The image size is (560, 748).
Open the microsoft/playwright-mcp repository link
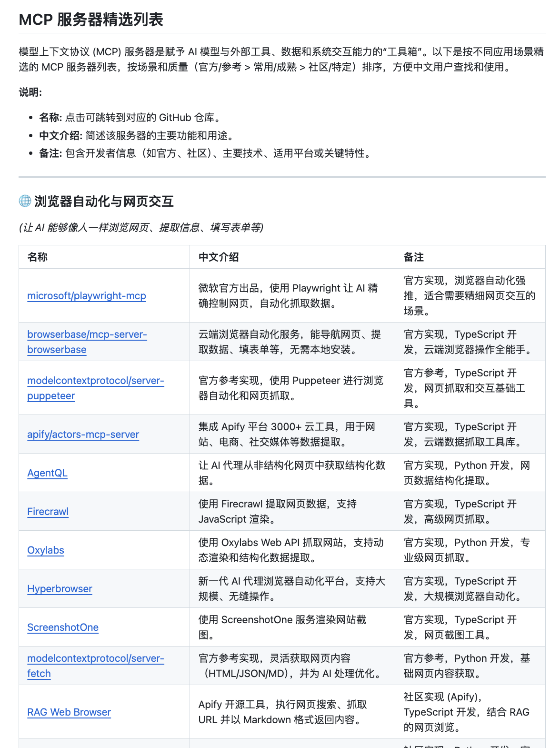click(87, 296)
